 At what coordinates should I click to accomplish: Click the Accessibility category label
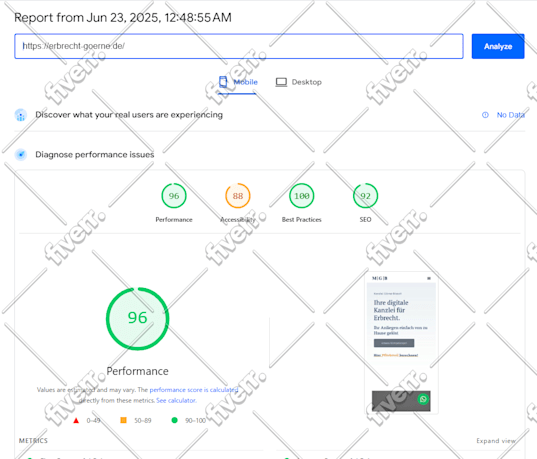tap(238, 220)
